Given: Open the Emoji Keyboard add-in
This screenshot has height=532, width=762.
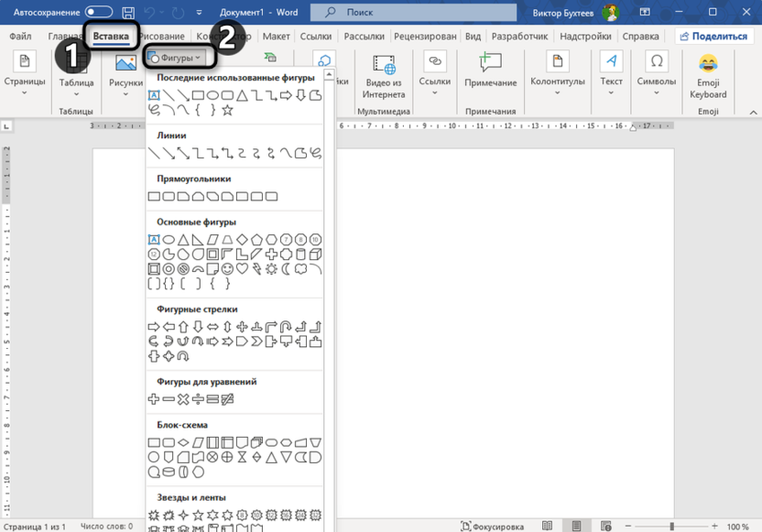Looking at the screenshot, I should pos(708,77).
